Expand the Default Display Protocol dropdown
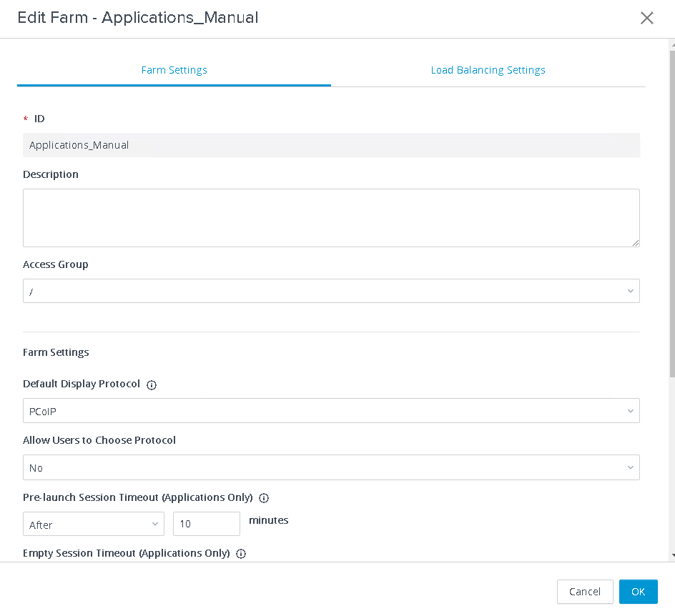Viewport: 675px width, 616px height. click(x=331, y=411)
